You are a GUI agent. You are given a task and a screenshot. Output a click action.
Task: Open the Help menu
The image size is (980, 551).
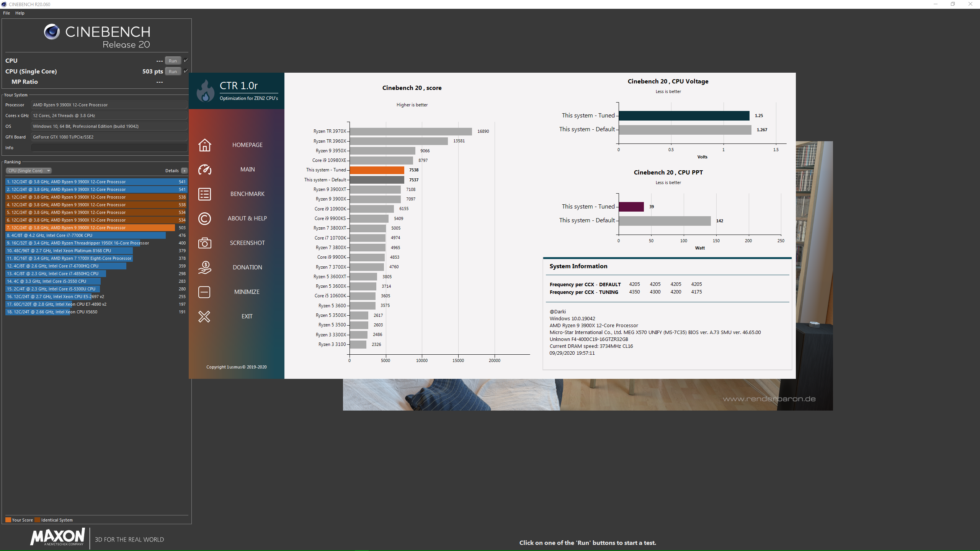20,13
